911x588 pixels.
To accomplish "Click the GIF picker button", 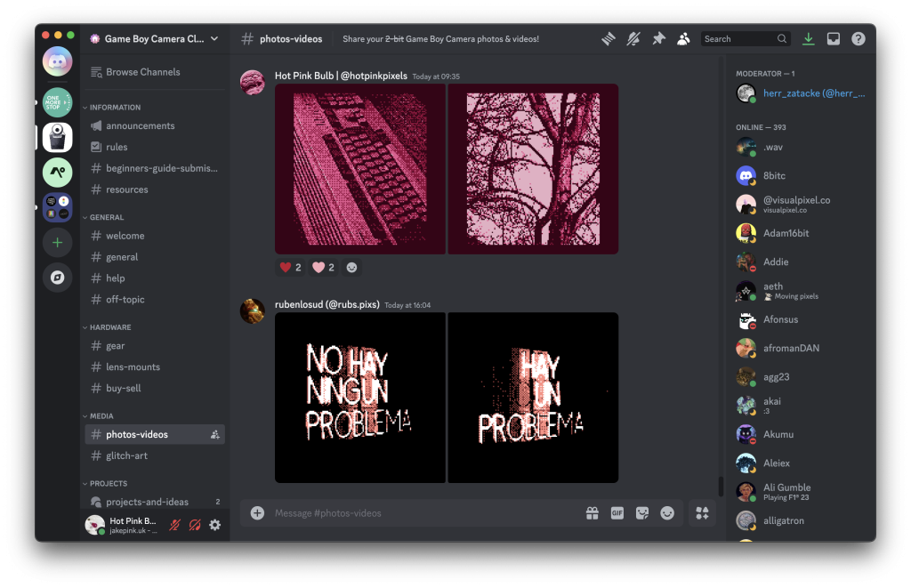I will tap(617, 513).
